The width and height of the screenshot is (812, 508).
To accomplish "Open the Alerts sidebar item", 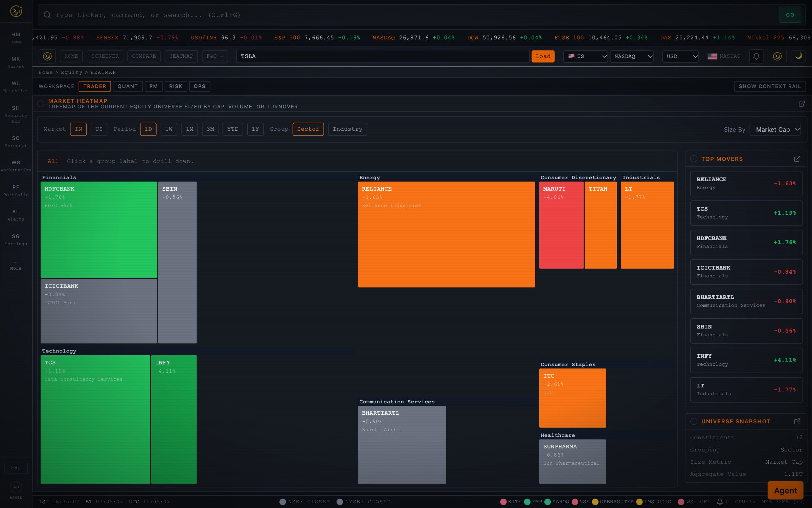I will click(x=16, y=215).
